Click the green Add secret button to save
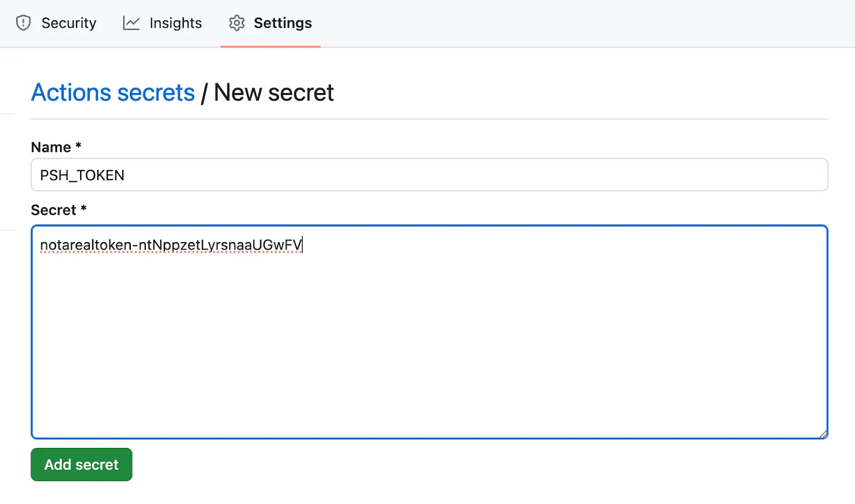The height and width of the screenshot is (504, 855). tap(81, 464)
